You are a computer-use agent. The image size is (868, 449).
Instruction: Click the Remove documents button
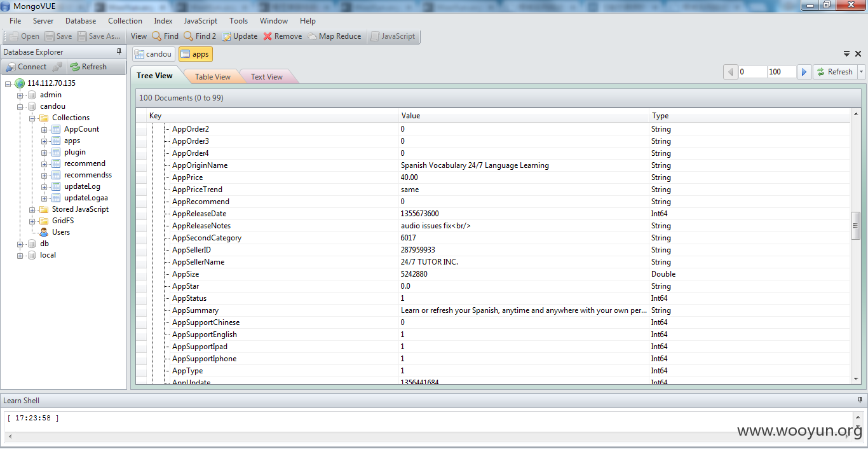283,36
